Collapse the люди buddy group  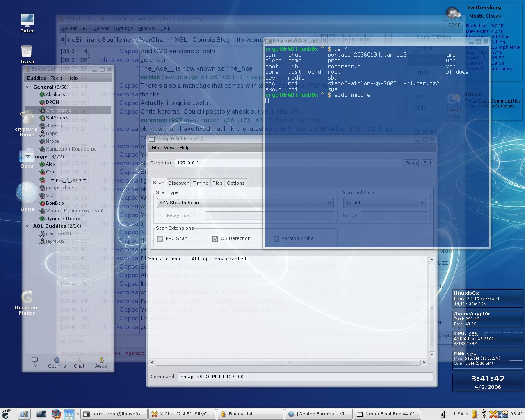[28, 157]
